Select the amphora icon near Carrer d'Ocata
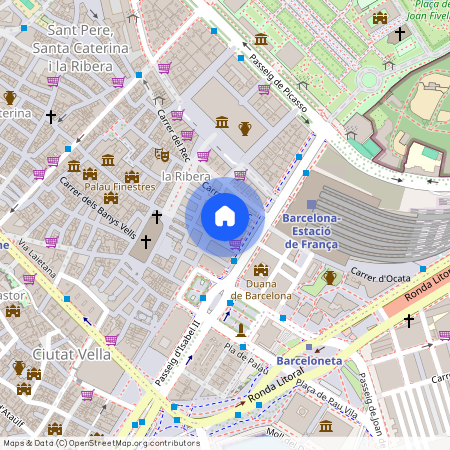Viewport: 450px width, 450px height. (x=330, y=277)
